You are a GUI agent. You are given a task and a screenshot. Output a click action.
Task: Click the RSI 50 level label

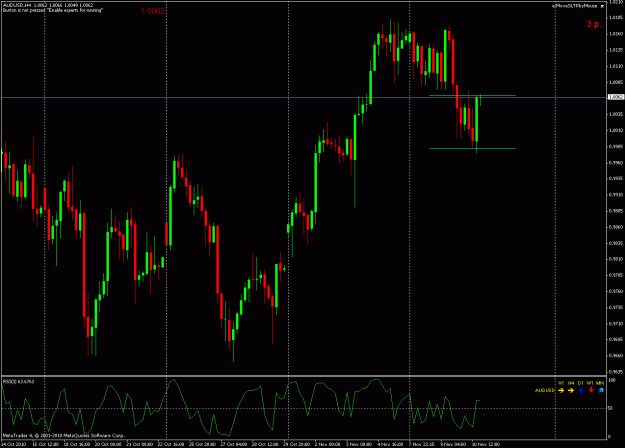point(610,408)
